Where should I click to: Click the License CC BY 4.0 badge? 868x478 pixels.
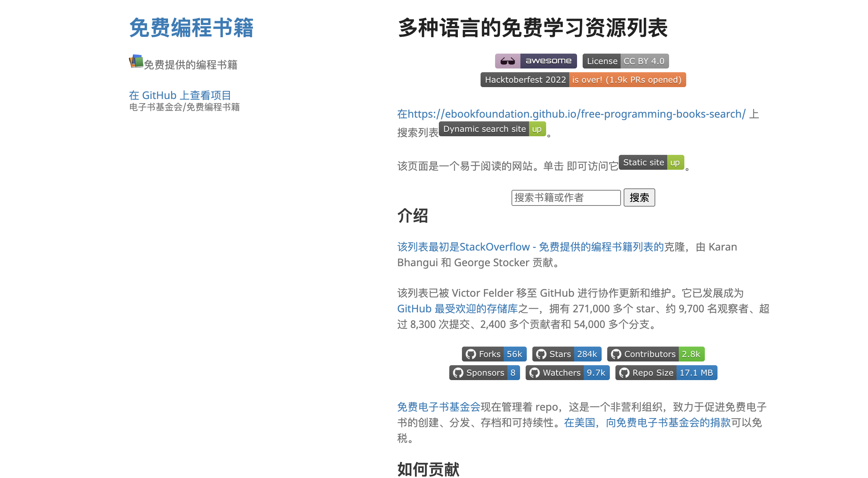click(625, 61)
